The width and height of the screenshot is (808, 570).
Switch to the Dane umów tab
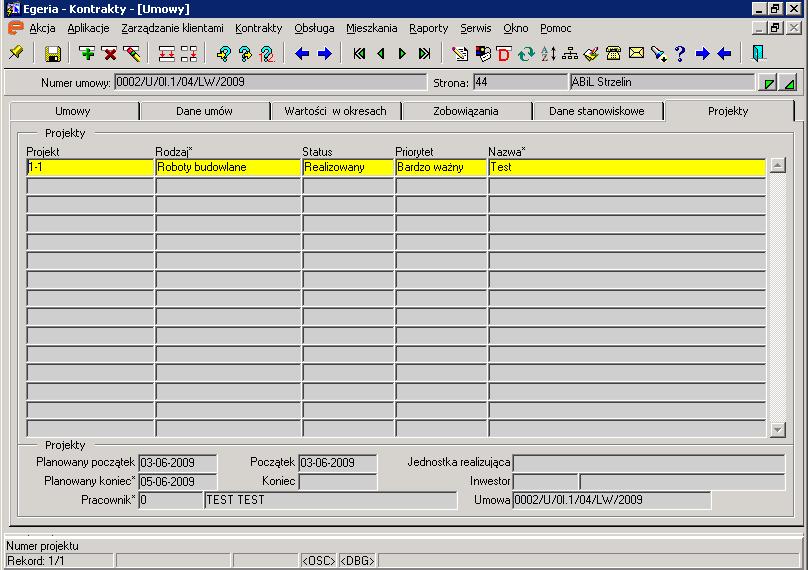[204, 111]
